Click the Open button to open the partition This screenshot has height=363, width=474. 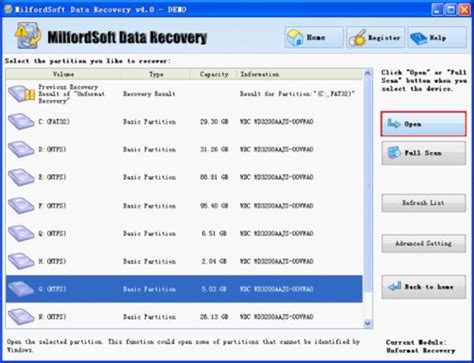click(x=423, y=124)
